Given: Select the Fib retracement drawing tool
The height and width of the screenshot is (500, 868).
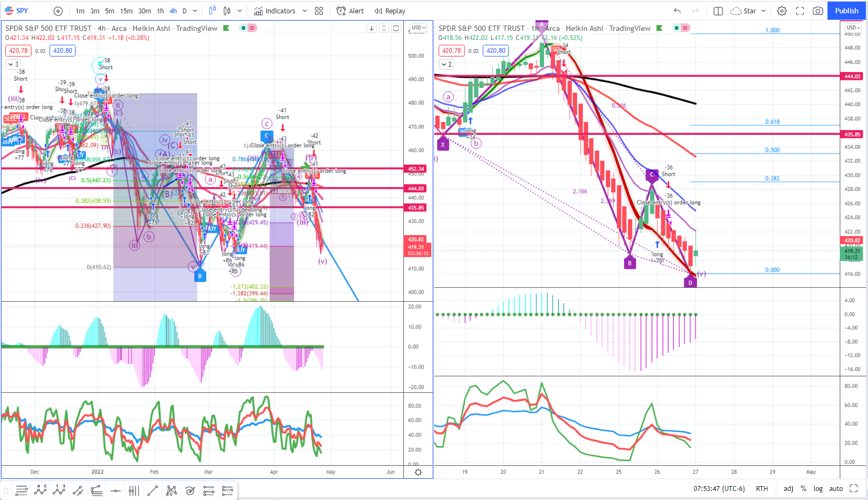Looking at the screenshot, I should (x=21, y=490).
